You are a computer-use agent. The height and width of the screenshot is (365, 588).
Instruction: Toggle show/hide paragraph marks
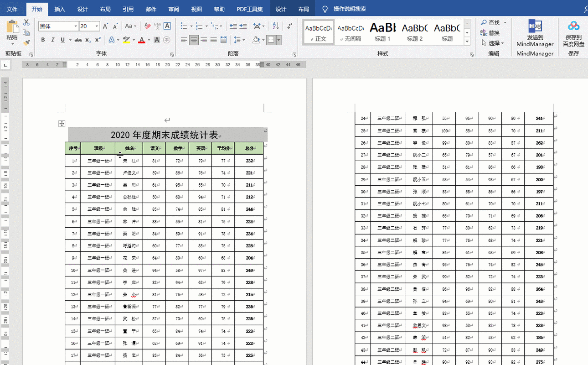click(289, 26)
